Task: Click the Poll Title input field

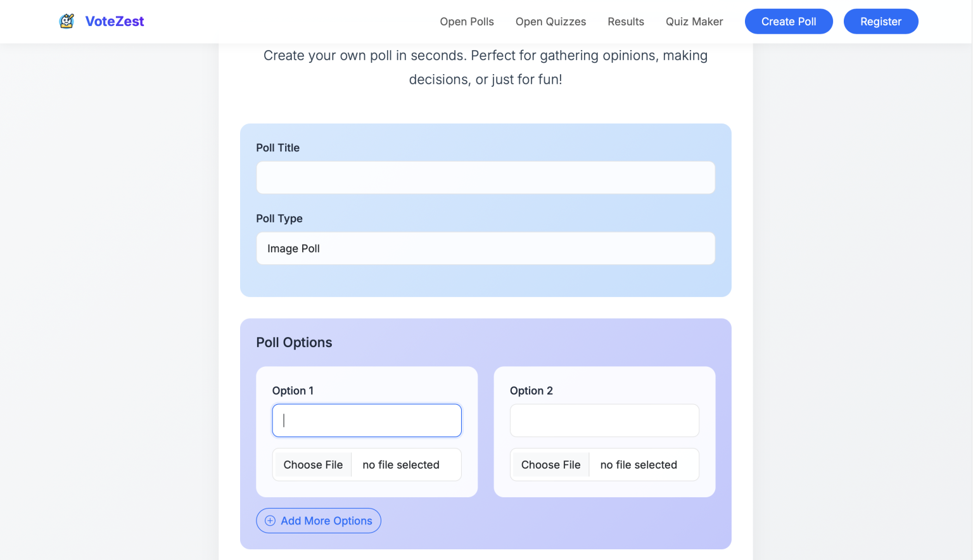Action: click(485, 177)
